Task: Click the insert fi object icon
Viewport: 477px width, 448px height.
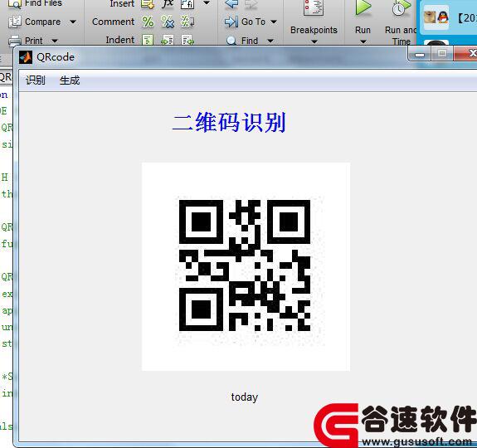Action: [187, 4]
